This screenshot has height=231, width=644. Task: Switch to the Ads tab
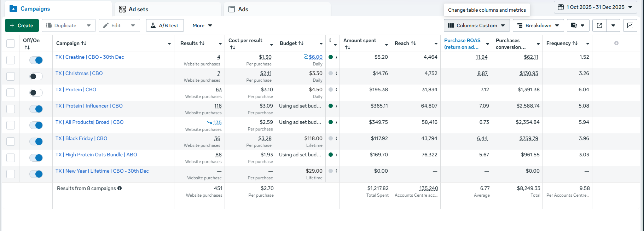243,9
